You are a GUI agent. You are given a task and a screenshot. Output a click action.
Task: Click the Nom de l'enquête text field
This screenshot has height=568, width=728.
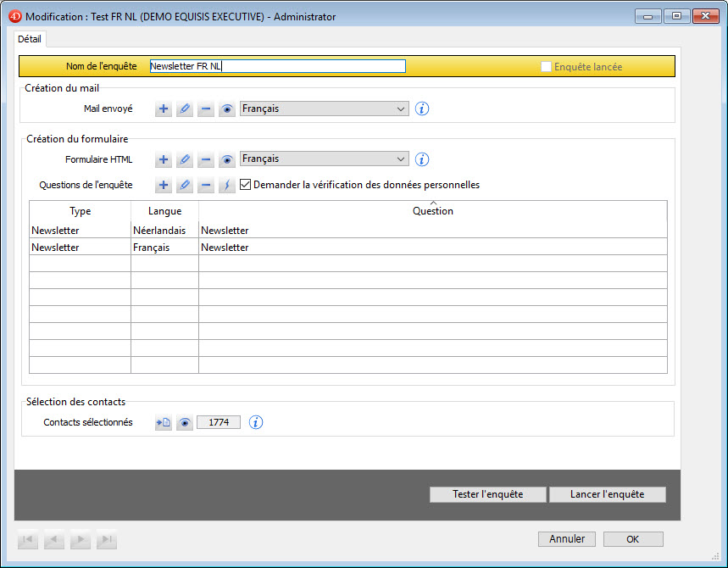tap(277, 66)
